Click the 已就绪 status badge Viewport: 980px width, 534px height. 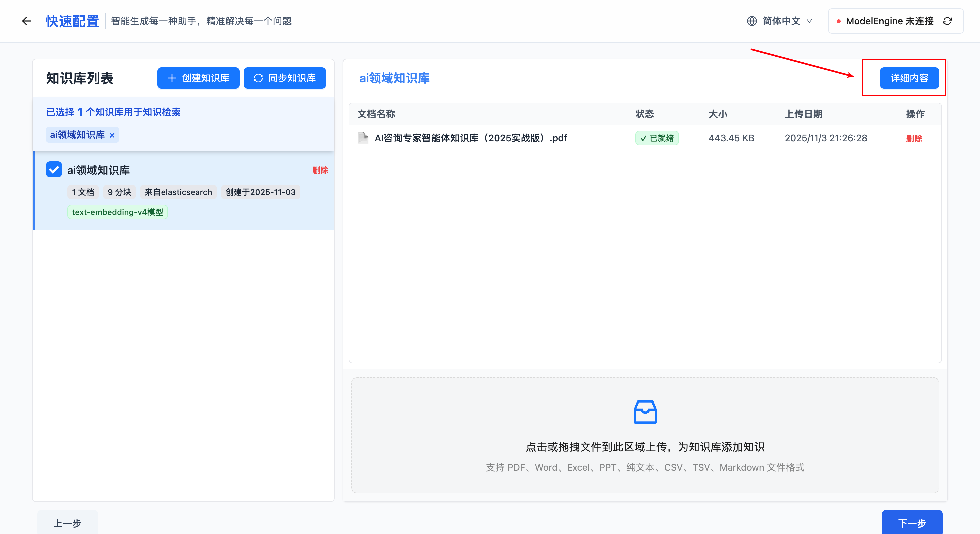click(657, 138)
